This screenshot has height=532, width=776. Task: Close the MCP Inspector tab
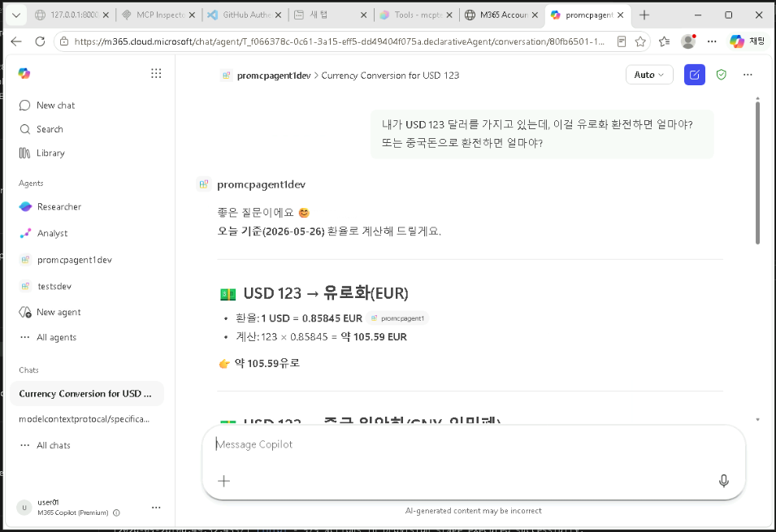click(x=192, y=15)
